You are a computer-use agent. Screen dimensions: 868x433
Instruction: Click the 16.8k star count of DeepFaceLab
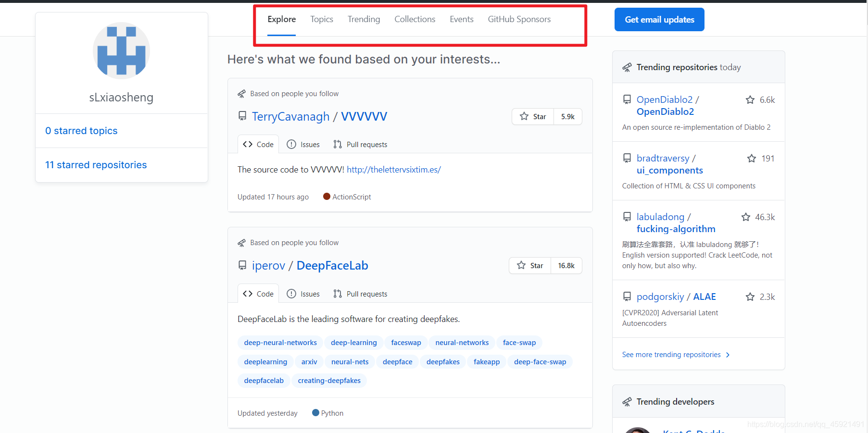click(x=566, y=266)
